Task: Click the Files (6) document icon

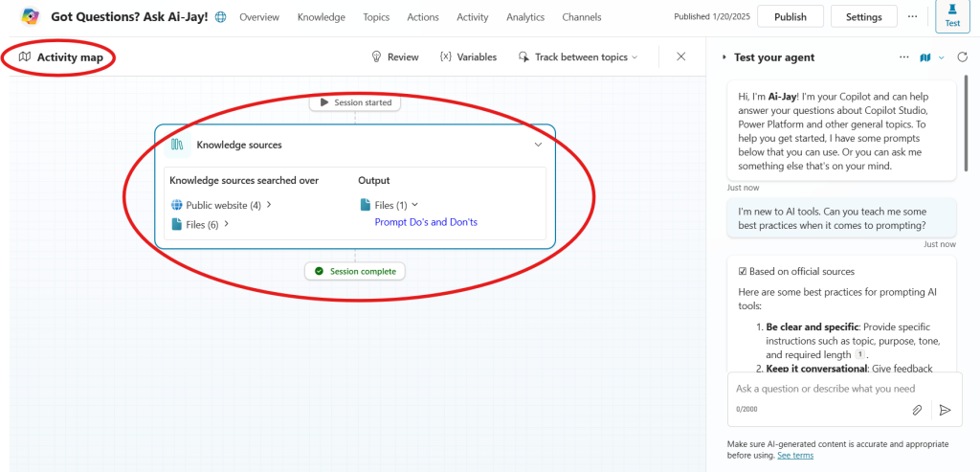Action: point(176,224)
